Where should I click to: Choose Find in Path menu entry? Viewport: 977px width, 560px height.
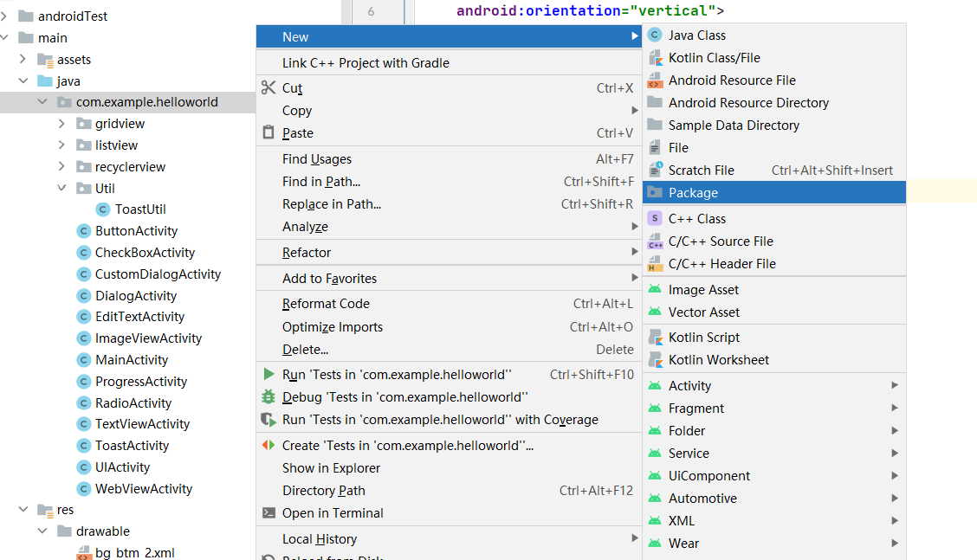[x=321, y=182]
